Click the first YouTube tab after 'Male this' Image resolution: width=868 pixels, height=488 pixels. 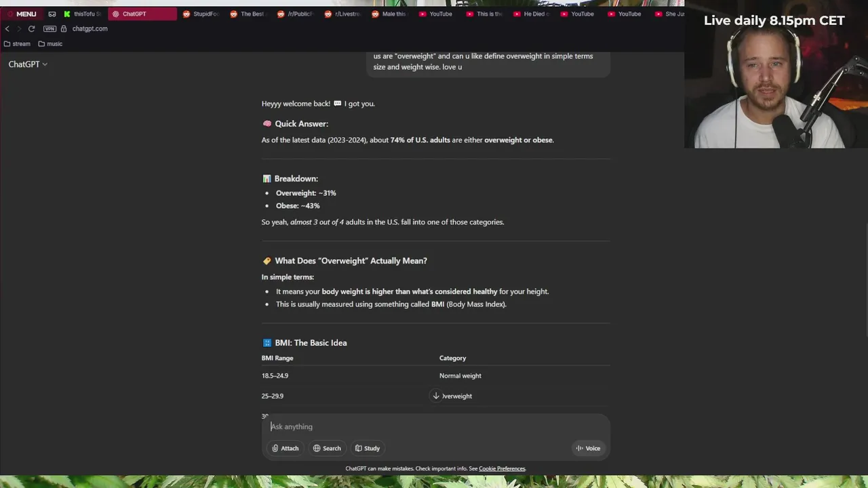pyautogui.click(x=437, y=14)
